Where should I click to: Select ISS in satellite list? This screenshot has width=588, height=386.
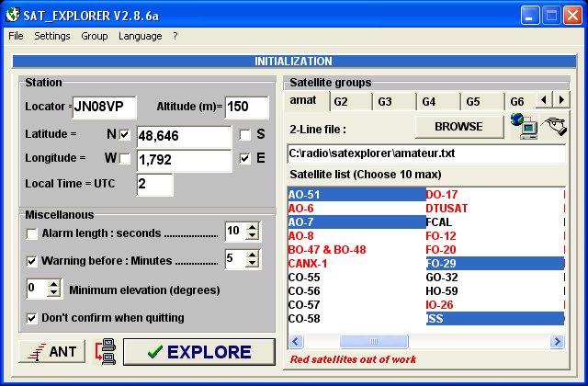(x=495, y=319)
